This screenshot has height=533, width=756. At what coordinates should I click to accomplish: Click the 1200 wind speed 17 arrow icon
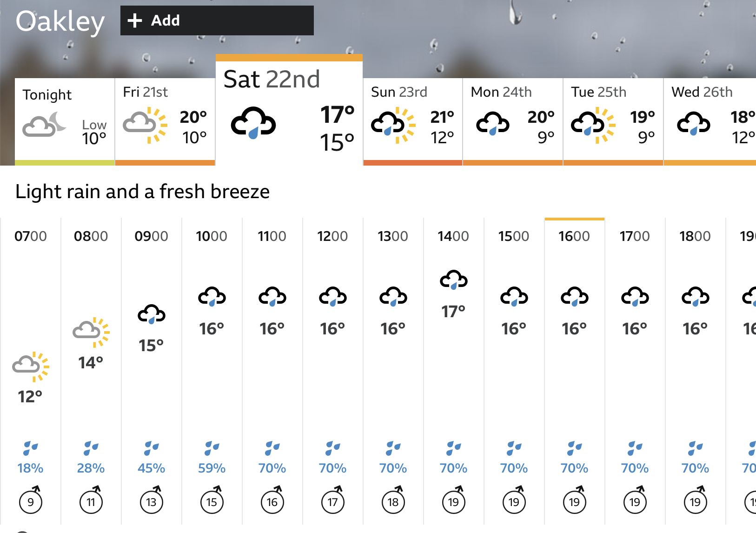click(x=333, y=500)
